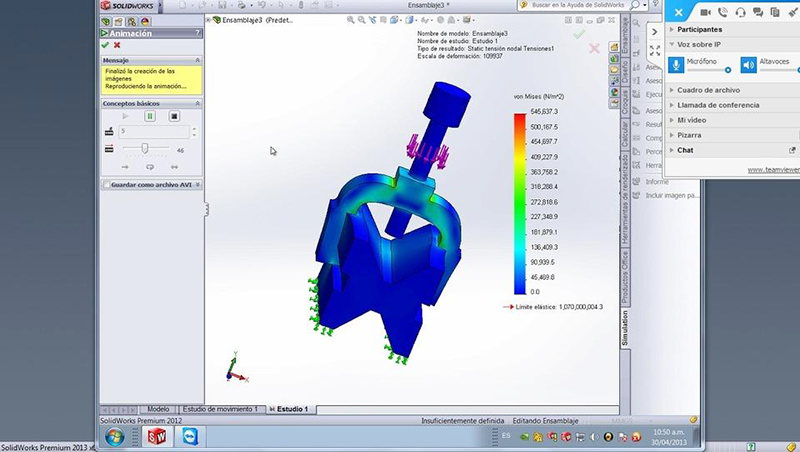Accept the animation with the green checkmark
Image resolution: width=800 pixels, height=452 pixels.
tap(105, 45)
